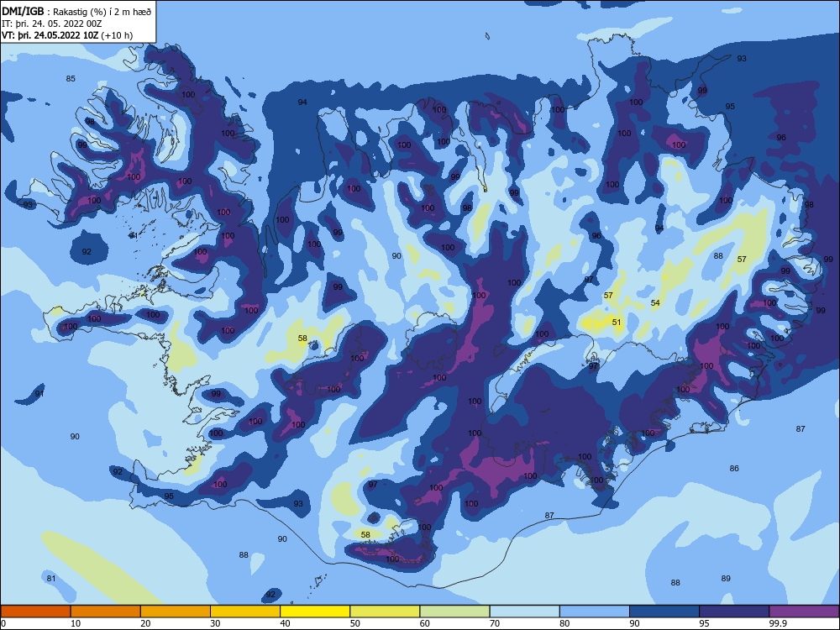The image size is (840, 630).
Task: Click the dark navy 95–99.9 legend swatch
Action: point(734,612)
